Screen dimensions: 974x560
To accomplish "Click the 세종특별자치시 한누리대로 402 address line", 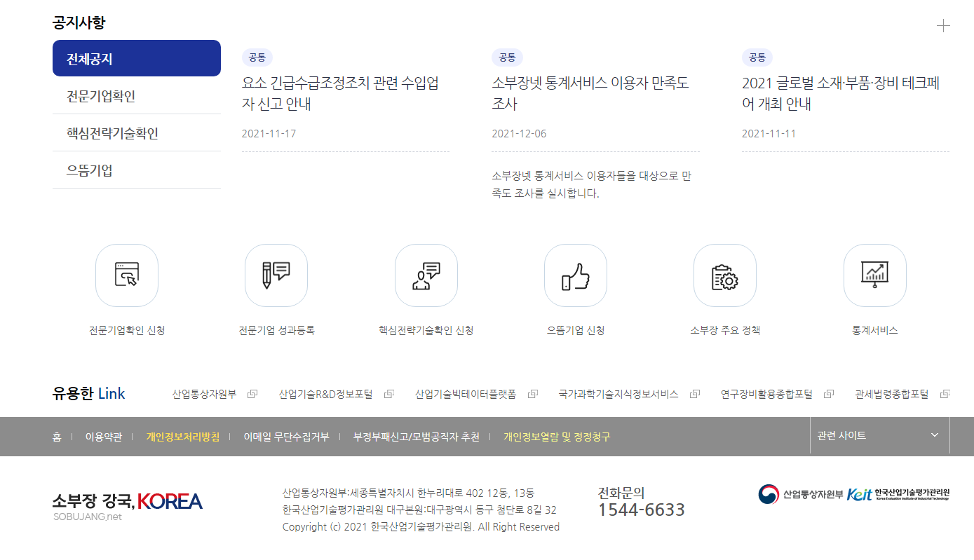I will 408,493.
